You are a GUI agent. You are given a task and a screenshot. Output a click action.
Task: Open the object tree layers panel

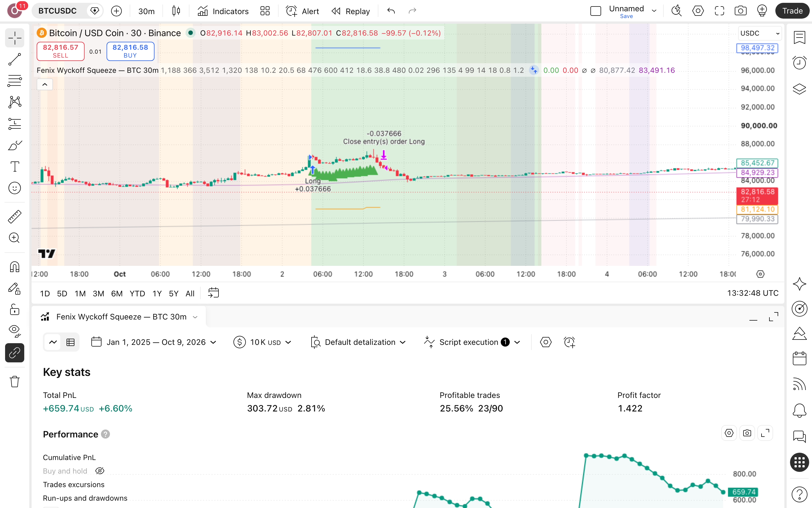(x=799, y=89)
